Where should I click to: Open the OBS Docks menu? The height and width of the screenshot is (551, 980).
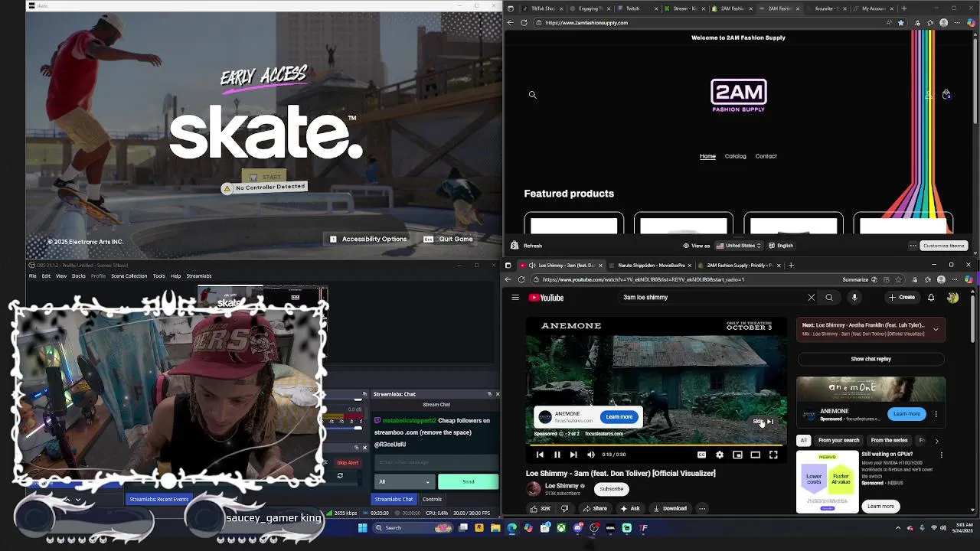pyautogui.click(x=78, y=276)
